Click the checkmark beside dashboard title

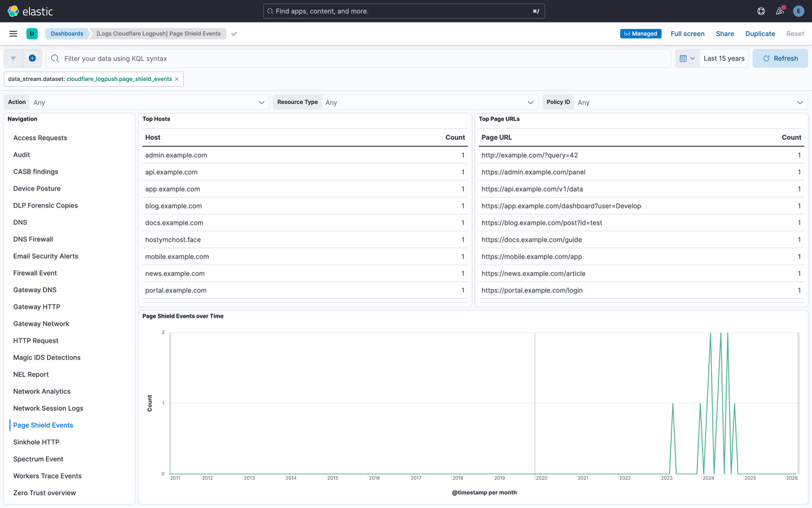tap(234, 34)
